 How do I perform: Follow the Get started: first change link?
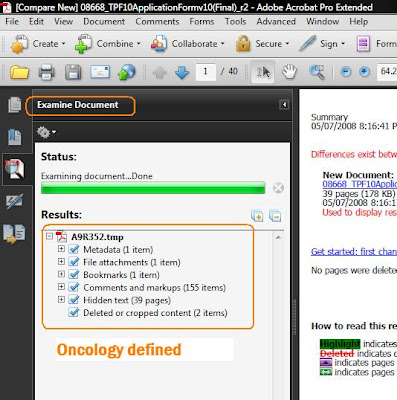tap(354, 252)
